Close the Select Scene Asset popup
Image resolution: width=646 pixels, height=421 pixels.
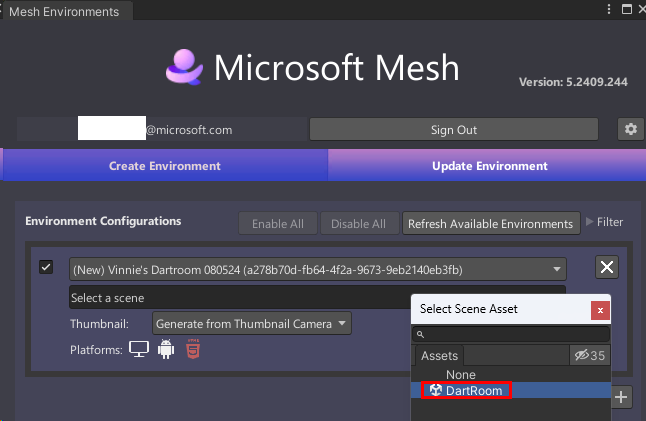click(600, 310)
